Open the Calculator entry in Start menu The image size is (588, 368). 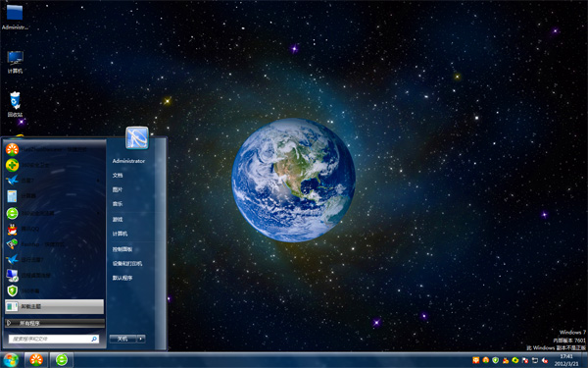click(x=54, y=196)
